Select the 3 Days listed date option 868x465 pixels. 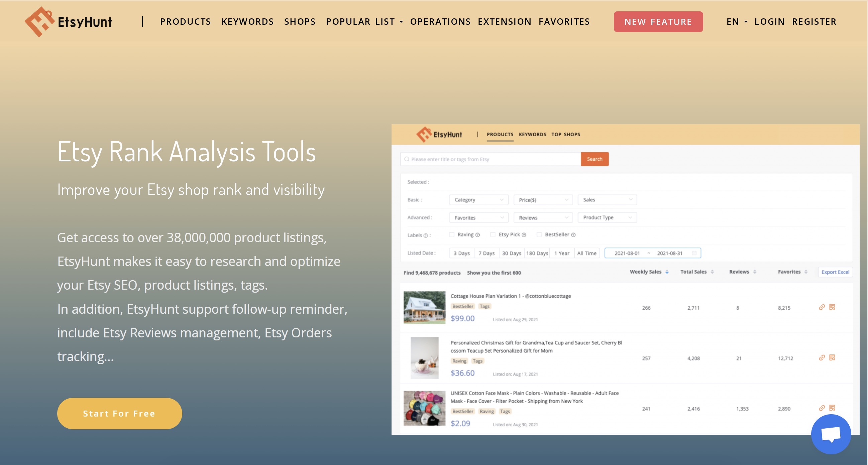pos(462,253)
